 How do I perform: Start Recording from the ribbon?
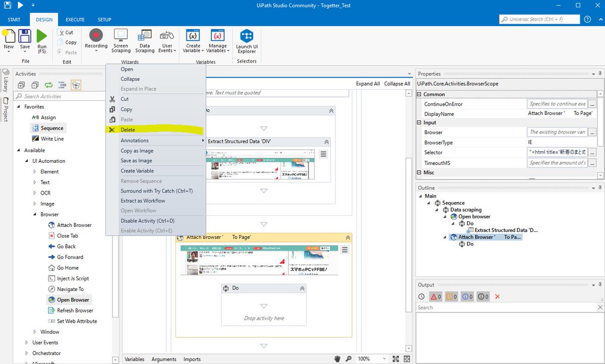96,40
